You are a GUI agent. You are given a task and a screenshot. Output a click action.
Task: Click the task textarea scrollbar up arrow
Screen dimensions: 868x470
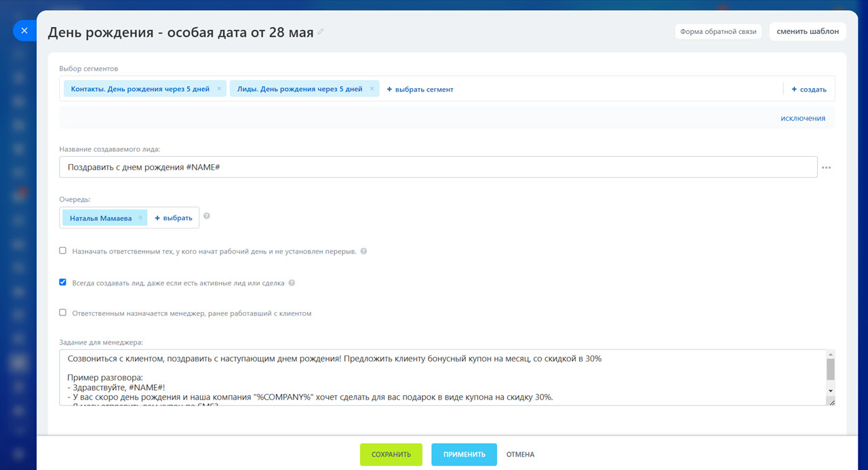point(830,355)
